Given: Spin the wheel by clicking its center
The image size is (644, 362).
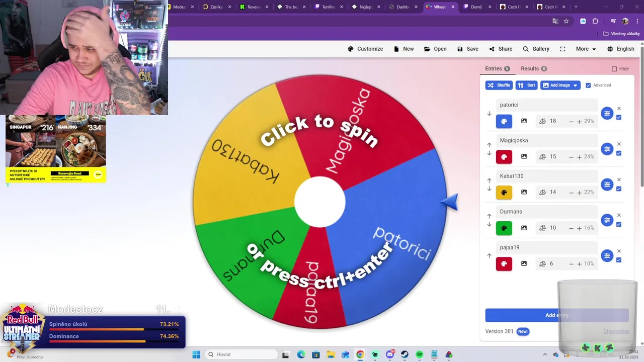Looking at the screenshot, I should point(320,202).
